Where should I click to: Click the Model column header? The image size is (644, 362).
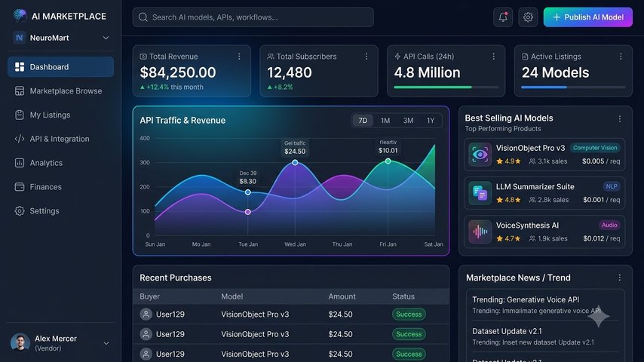tap(232, 296)
